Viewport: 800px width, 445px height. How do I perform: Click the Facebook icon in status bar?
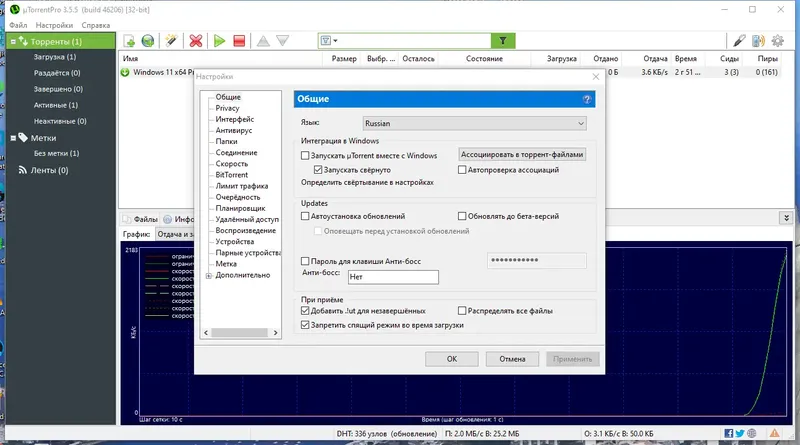(x=729, y=433)
